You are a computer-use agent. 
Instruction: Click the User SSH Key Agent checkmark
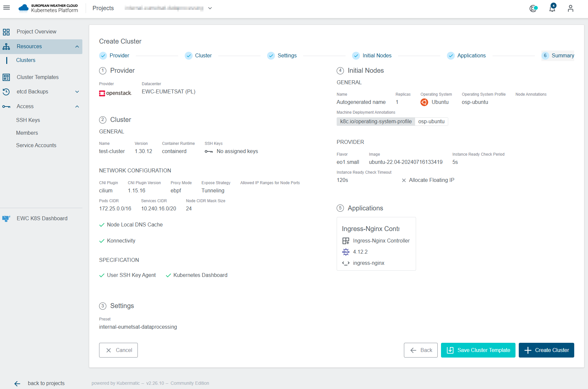click(x=102, y=275)
